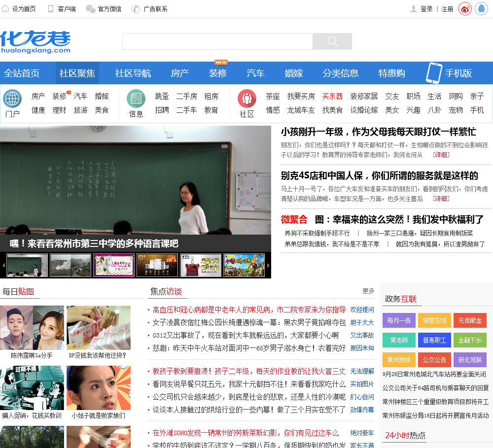Click the user silhouette icon beside 登录
493x448 pixels.
coord(414,9)
